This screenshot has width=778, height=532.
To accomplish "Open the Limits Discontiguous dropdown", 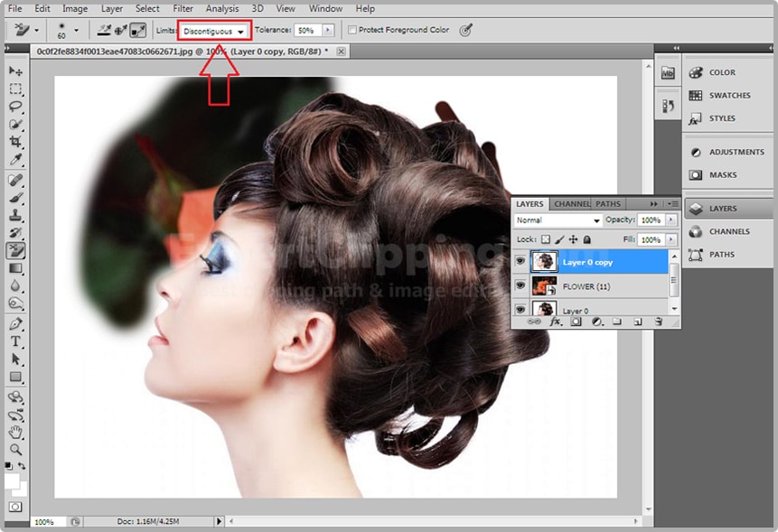I will [x=214, y=31].
